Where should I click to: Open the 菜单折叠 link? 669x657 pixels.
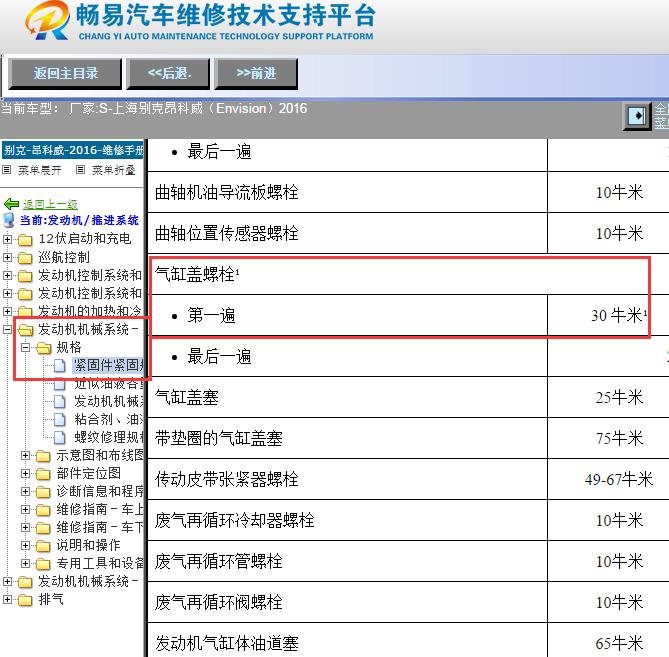pos(113,170)
